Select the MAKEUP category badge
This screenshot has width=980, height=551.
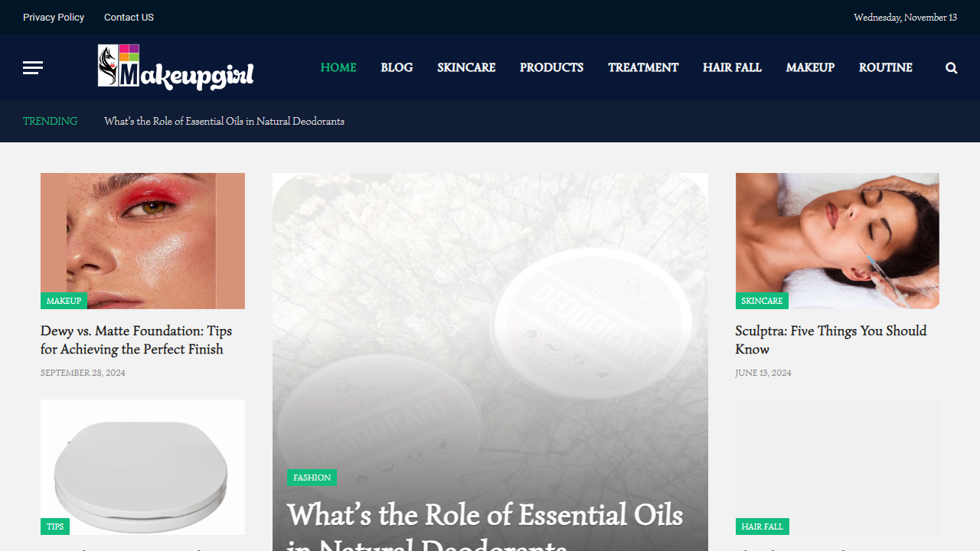[x=64, y=301]
